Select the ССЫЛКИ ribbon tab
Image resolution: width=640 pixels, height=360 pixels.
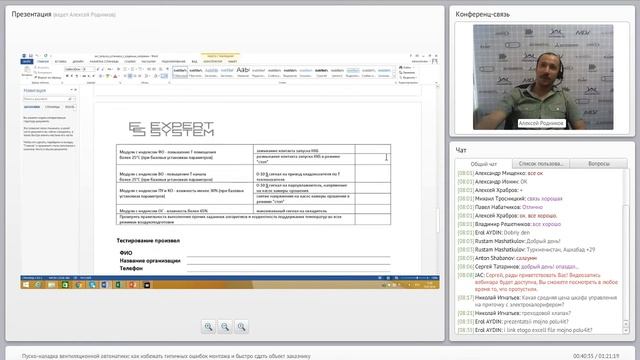click(x=130, y=62)
